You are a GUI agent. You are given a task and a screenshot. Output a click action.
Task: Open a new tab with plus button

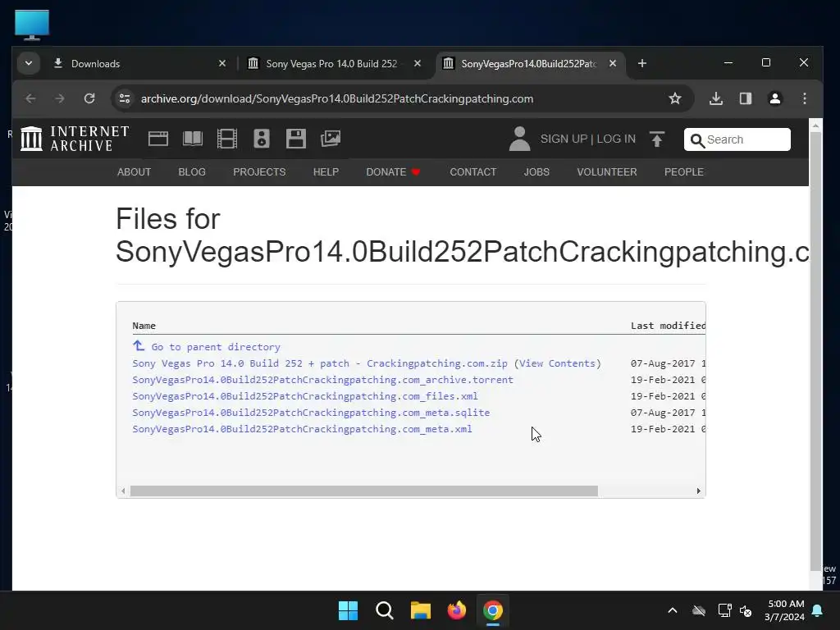point(641,64)
